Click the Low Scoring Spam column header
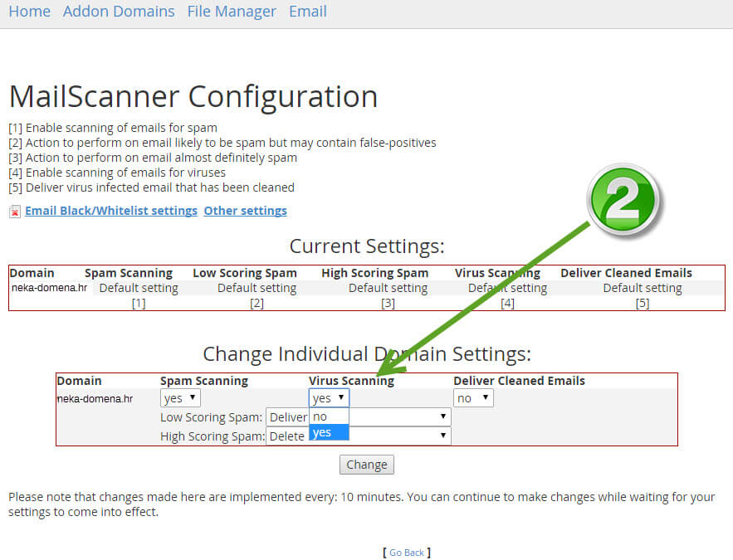The width and height of the screenshot is (733, 560). coord(245,273)
